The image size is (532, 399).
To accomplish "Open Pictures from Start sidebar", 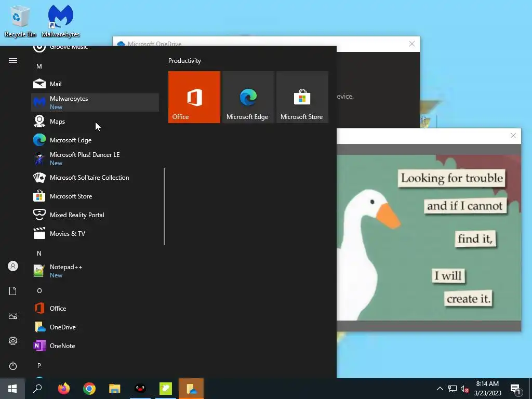I will (13, 316).
